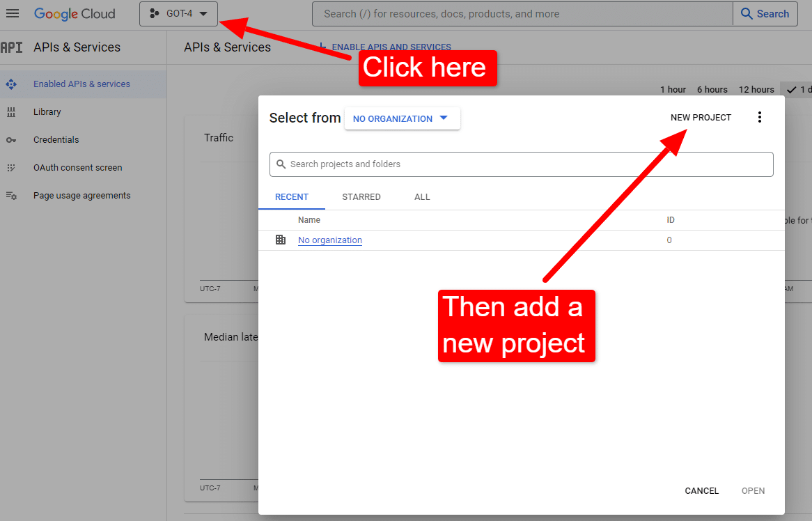Switch to the ALL projects tab
The image size is (812, 521).
pyautogui.click(x=421, y=196)
